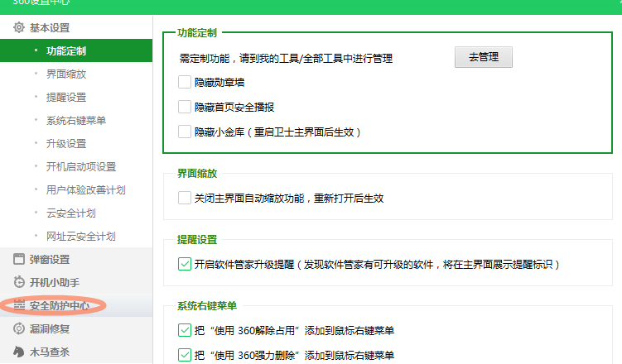Select 功能定制 in the sidebar

(76, 50)
